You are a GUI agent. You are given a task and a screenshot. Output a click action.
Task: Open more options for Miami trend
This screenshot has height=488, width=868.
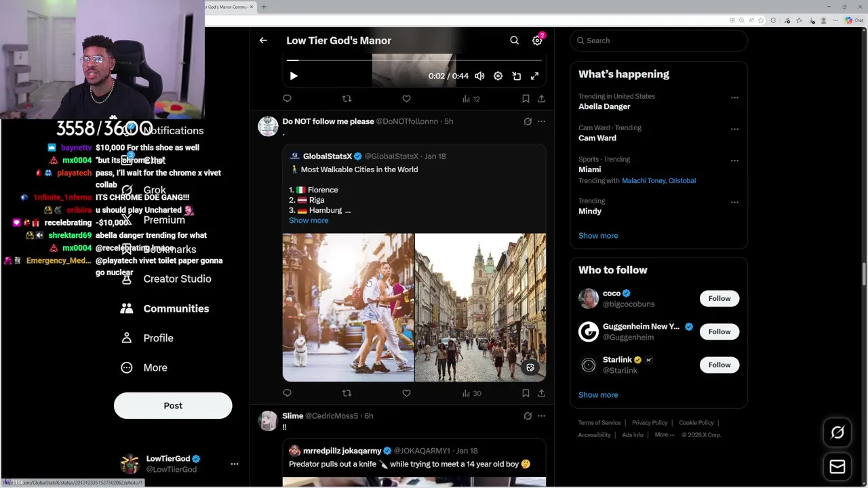[x=734, y=161]
